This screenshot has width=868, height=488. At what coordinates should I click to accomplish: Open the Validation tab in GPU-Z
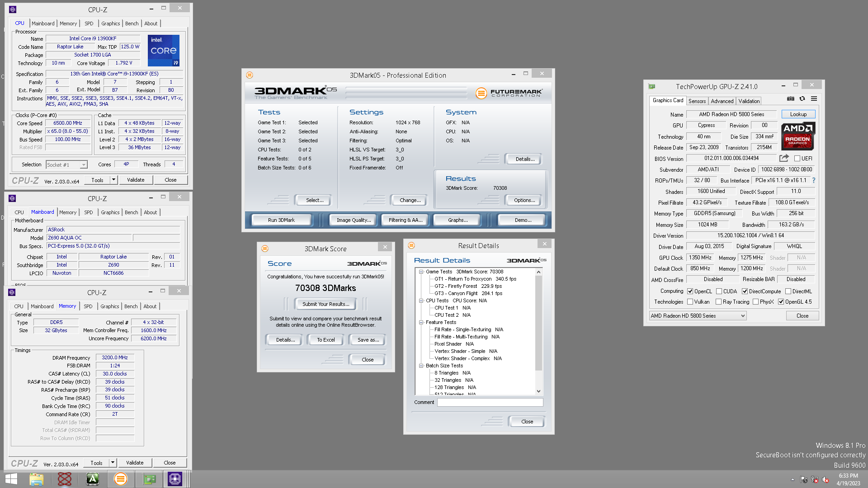click(x=749, y=101)
